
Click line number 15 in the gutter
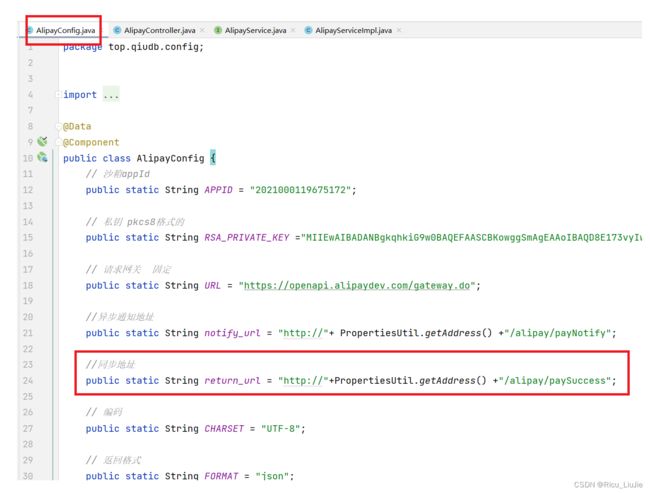point(28,238)
